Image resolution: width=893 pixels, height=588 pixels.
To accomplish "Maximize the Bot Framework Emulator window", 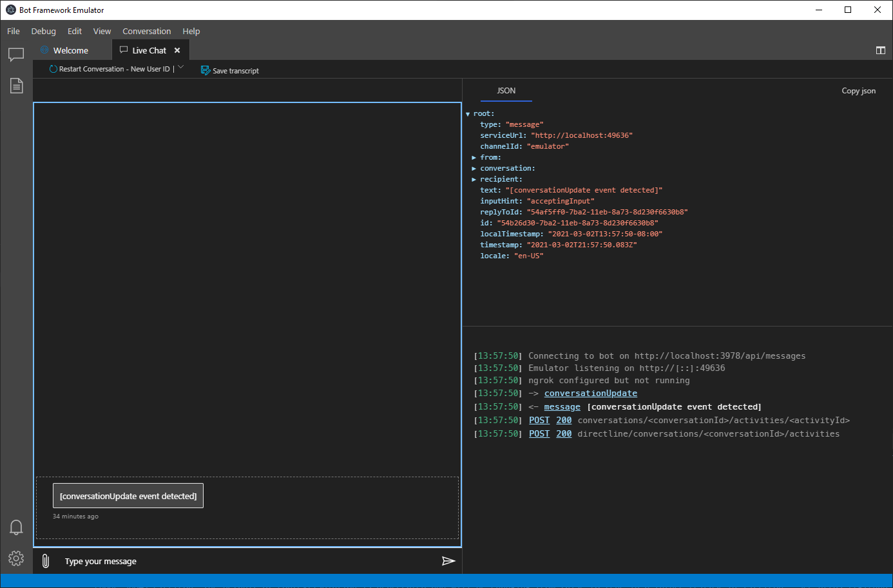I will click(x=848, y=10).
